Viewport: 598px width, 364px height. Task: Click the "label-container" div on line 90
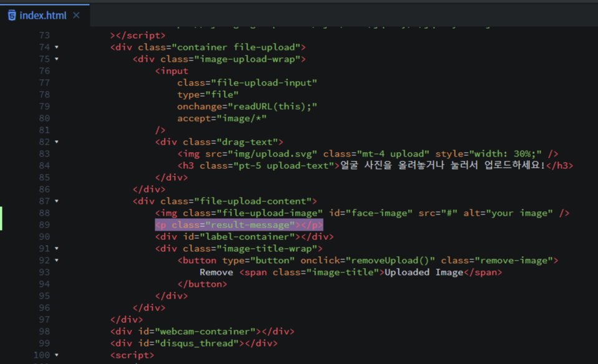[x=244, y=237]
